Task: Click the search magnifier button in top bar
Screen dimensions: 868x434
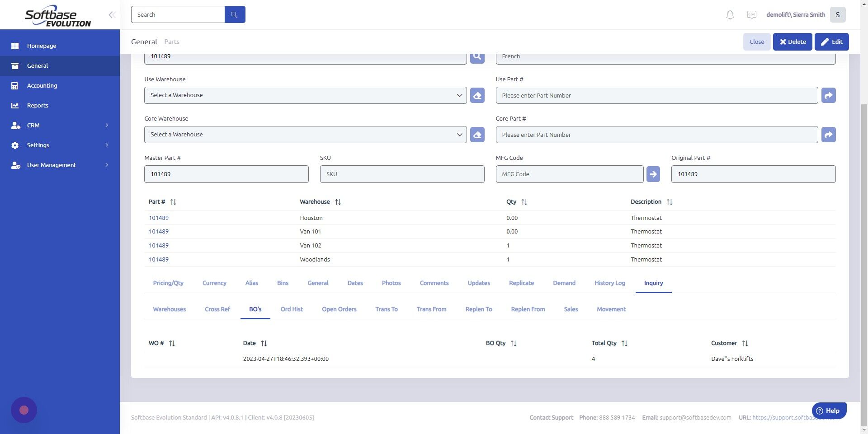Action: (235, 14)
